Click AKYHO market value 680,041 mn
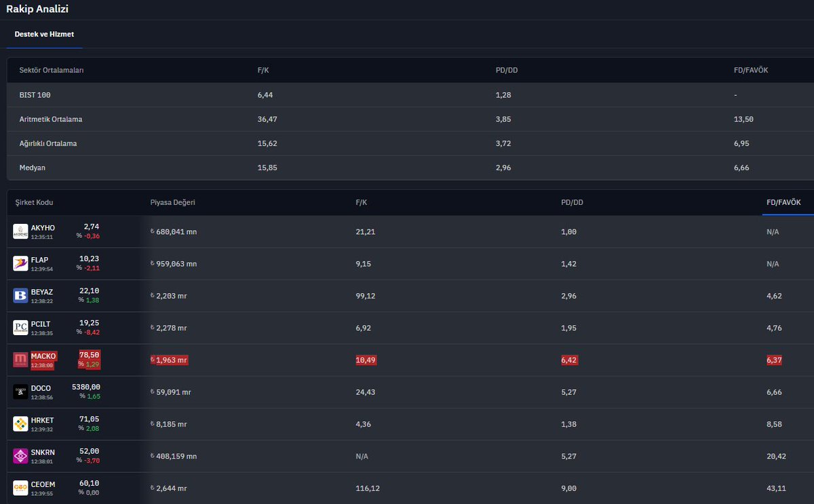The height and width of the screenshot is (504, 814). [174, 232]
